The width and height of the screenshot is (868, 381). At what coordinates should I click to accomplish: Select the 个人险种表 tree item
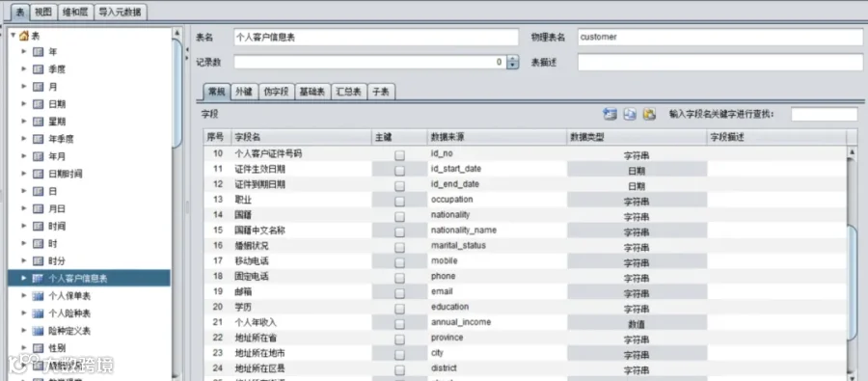(x=69, y=313)
